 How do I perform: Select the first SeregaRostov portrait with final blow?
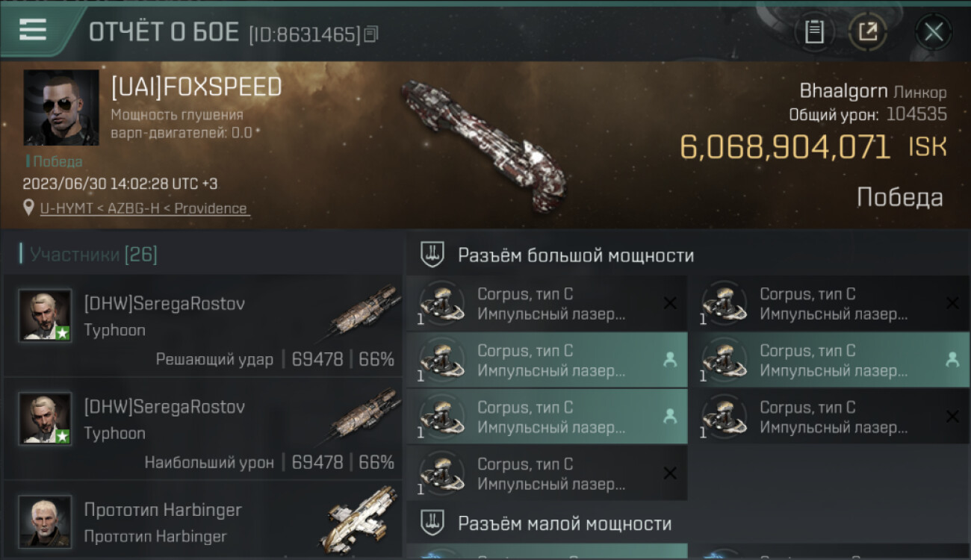45,315
